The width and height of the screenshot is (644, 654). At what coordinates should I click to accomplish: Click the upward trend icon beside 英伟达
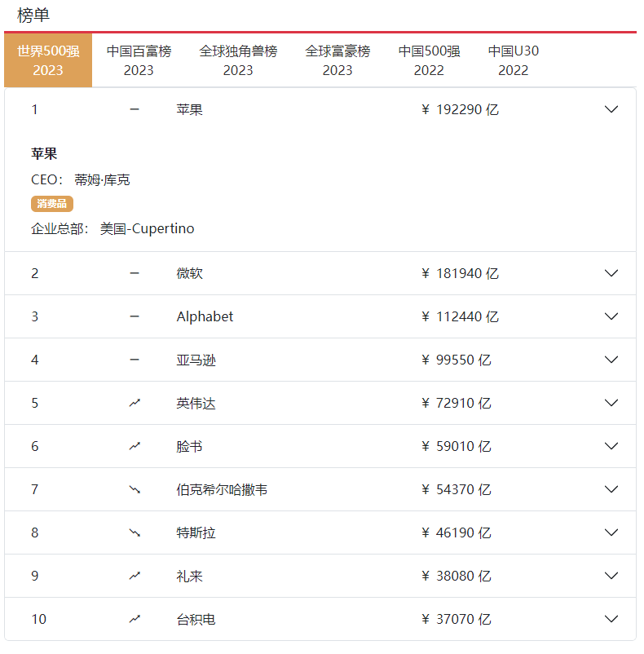pos(135,403)
